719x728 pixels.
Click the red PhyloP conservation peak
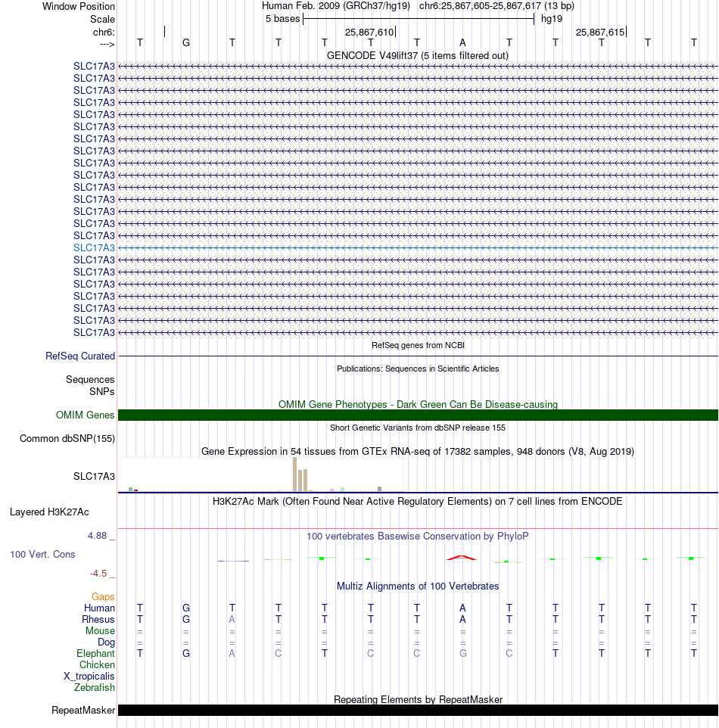pos(462,558)
